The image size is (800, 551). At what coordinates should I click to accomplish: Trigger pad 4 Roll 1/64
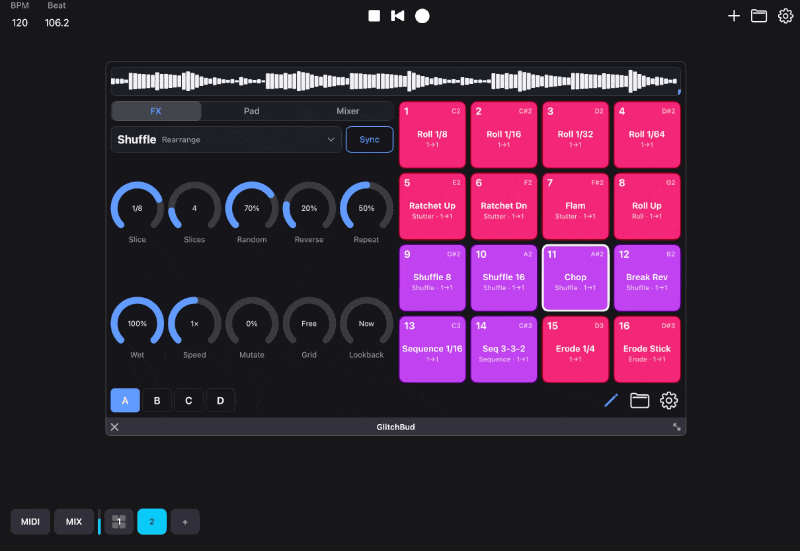647,135
